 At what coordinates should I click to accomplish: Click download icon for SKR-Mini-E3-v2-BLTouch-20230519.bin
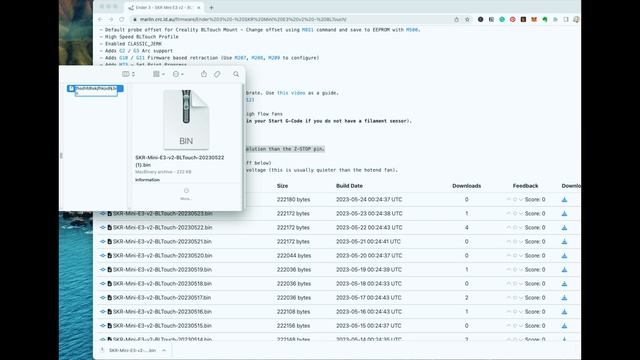tap(564, 270)
